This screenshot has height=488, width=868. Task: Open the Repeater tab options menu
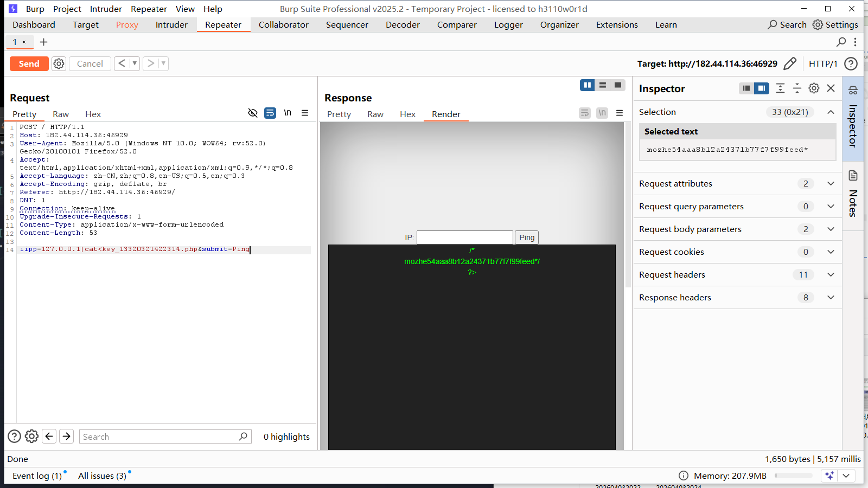(855, 42)
